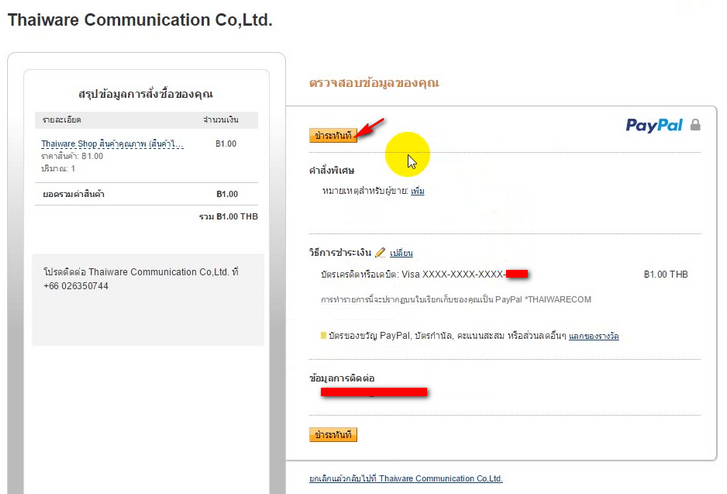Viewport: 727px width, 494px height.
Task: Open the เปลี่ยน change payment method link
Action: pos(401,253)
